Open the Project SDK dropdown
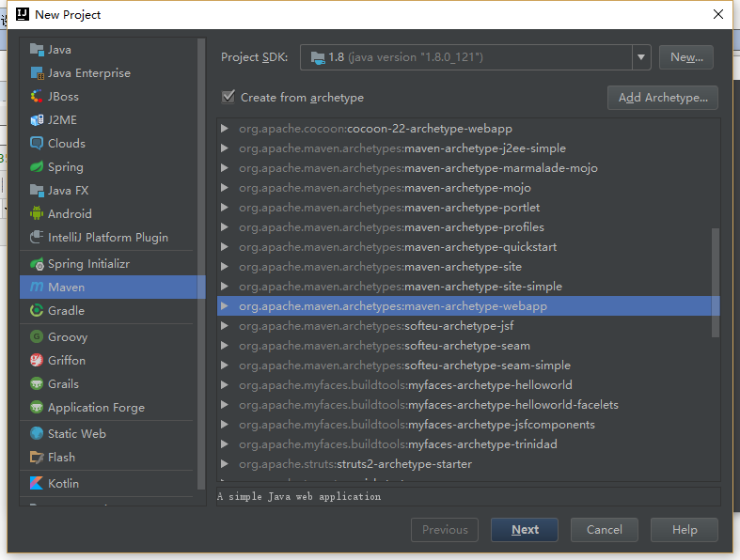Screen dimensions: 740x560 click(x=641, y=57)
